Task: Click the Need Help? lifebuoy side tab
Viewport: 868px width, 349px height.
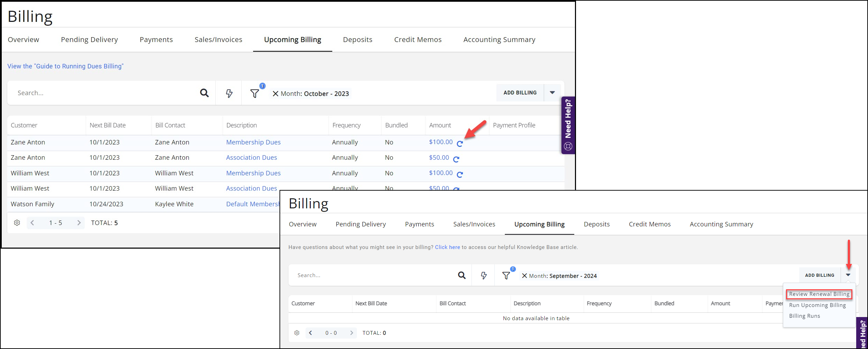Action: pyautogui.click(x=568, y=125)
